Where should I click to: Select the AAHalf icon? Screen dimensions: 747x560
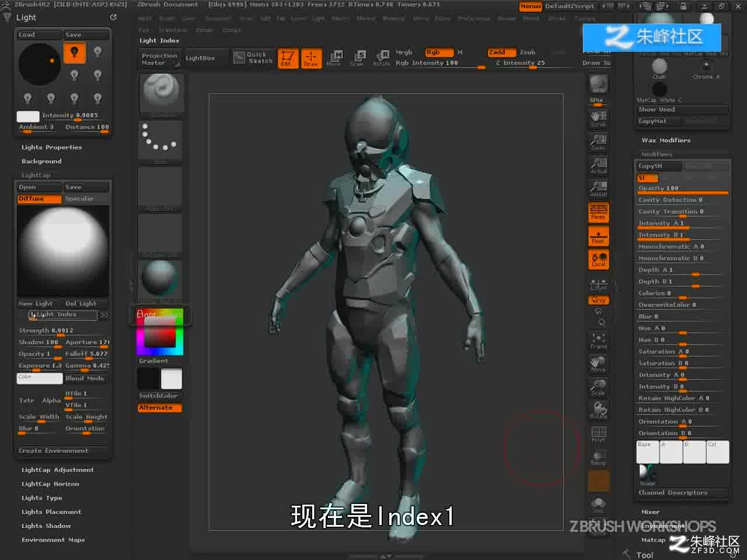coord(598,188)
